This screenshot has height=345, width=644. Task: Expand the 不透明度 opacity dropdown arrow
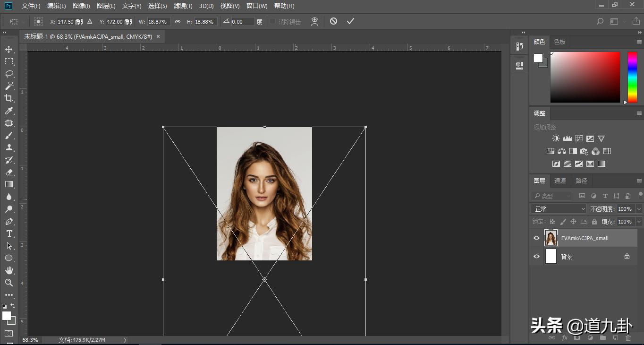(x=639, y=209)
